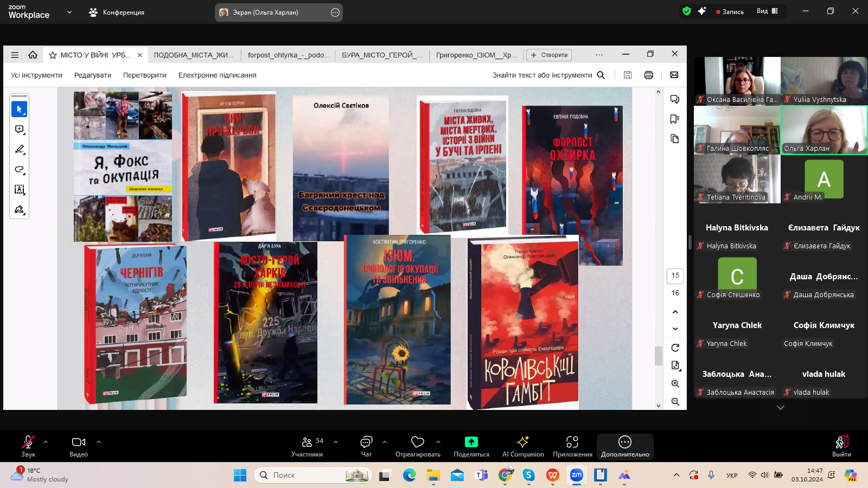Open the Вид view dropdown

point(767,11)
